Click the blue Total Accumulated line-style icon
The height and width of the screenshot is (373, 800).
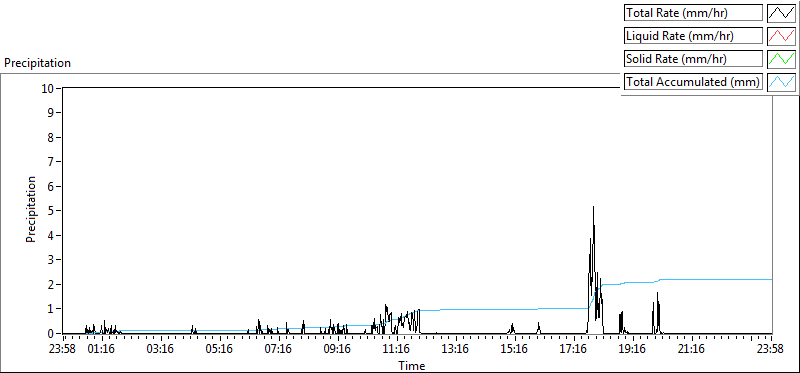[782, 82]
